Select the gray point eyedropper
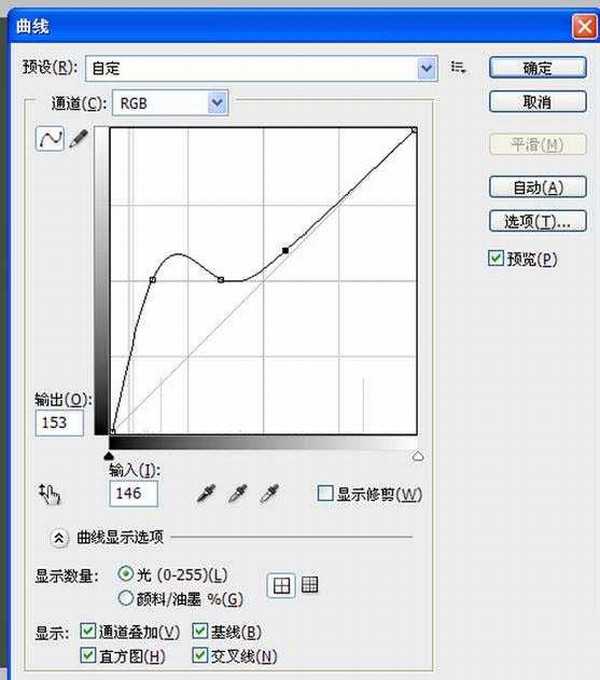Image resolution: width=600 pixels, height=680 pixels. coord(238,492)
